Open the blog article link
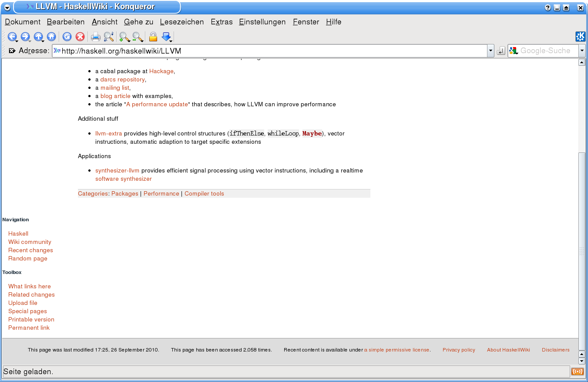 pos(115,96)
